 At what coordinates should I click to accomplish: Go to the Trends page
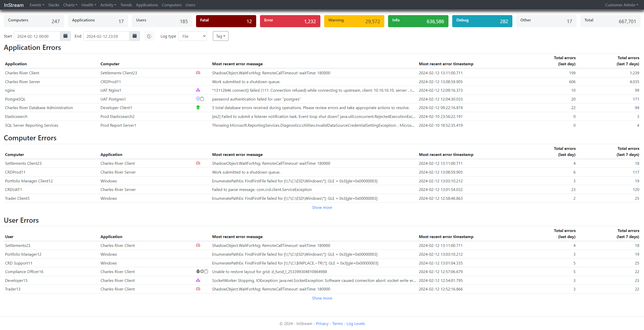coord(126,5)
